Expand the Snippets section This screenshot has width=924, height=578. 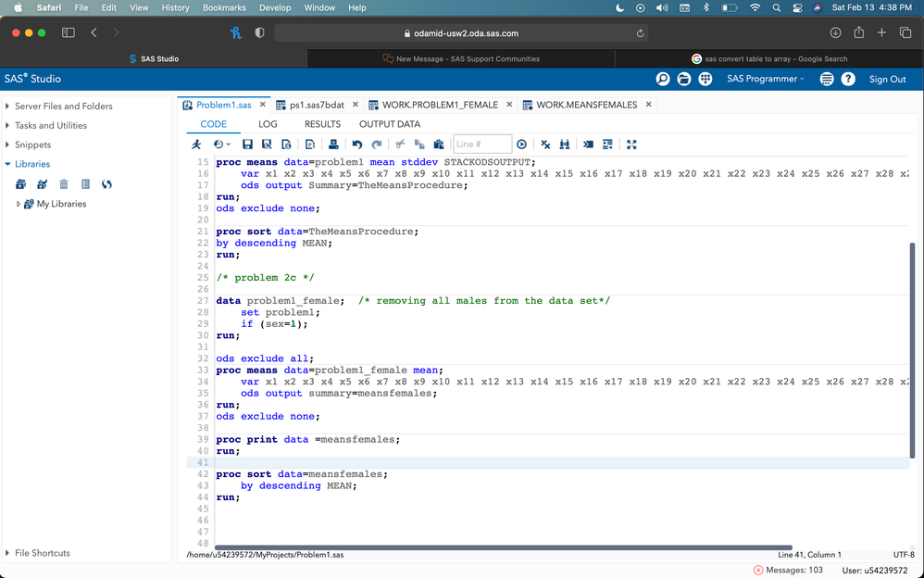tap(7, 145)
